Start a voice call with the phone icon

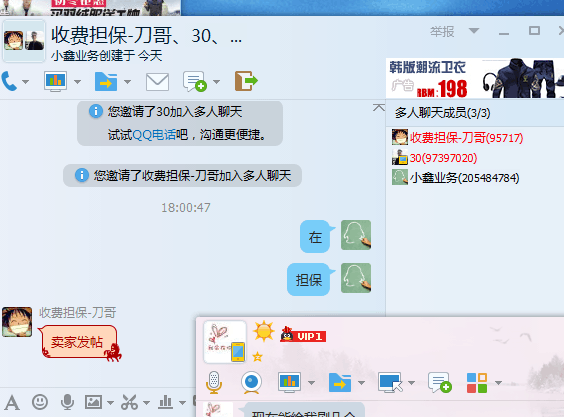click(x=9, y=81)
